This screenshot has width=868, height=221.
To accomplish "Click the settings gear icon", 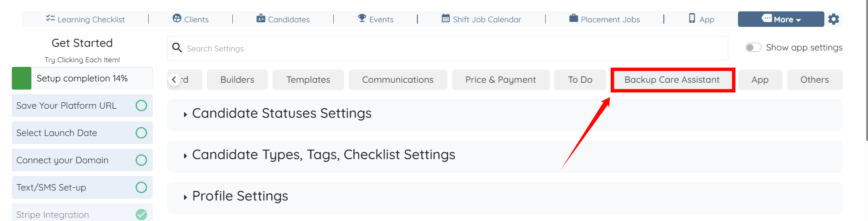I will (x=833, y=19).
